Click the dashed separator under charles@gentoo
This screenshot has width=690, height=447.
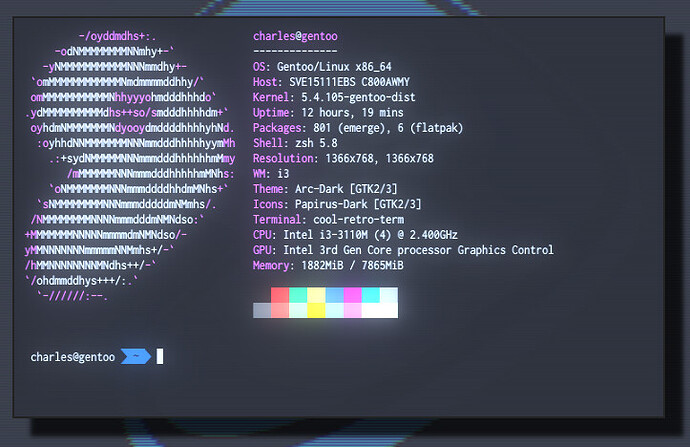point(295,51)
